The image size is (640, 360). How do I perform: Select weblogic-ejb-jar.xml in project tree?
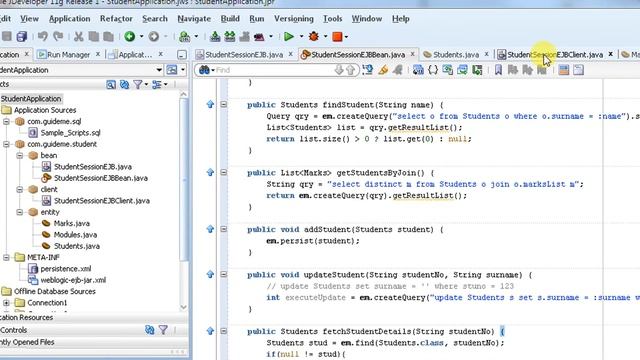(73, 280)
